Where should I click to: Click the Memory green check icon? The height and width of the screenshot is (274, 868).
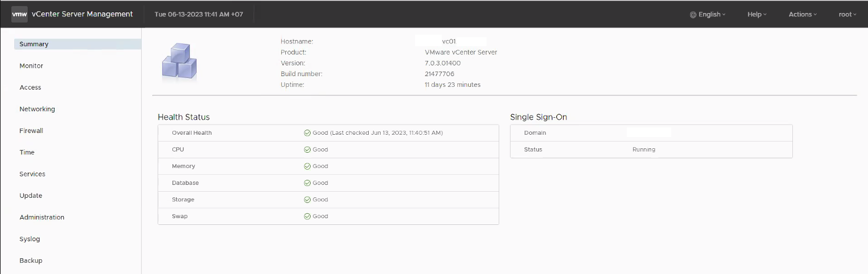pyautogui.click(x=307, y=166)
